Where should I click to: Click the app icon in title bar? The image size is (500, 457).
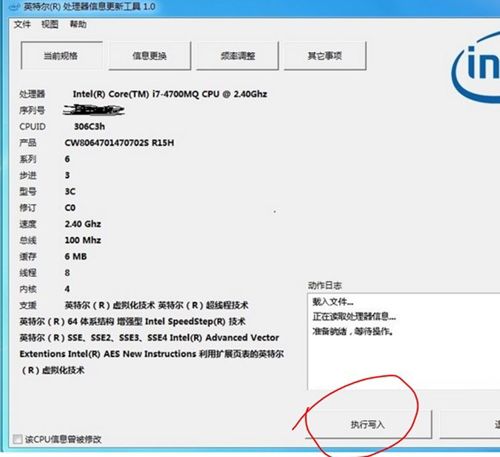(14, 7)
